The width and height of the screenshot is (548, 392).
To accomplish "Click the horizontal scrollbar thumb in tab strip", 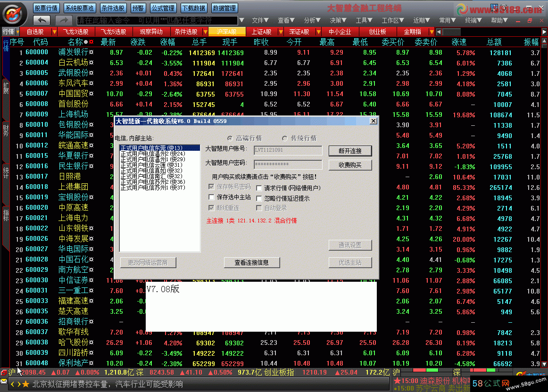I will click(x=451, y=32).
